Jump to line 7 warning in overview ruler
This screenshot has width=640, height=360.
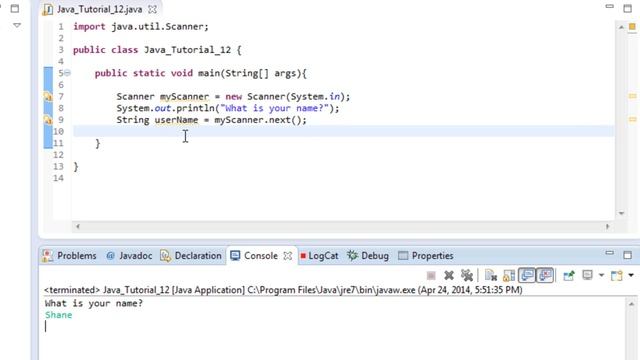633,96
